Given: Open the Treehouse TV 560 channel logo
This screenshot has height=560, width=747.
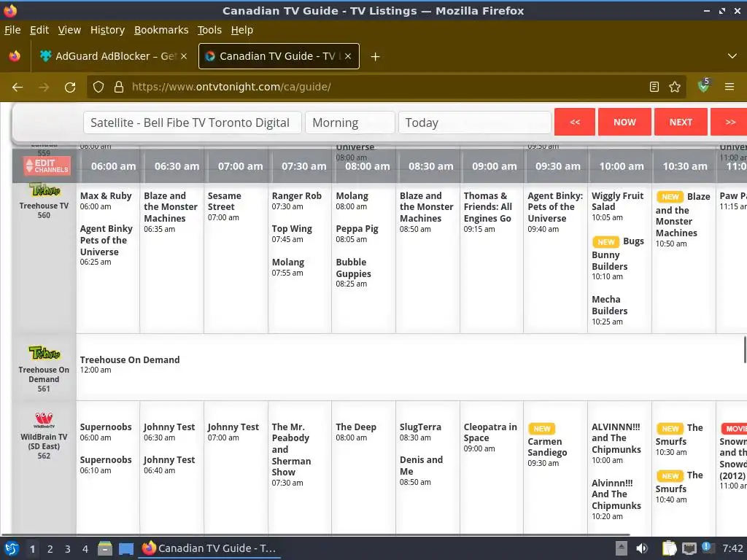Looking at the screenshot, I should (x=44, y=190).
